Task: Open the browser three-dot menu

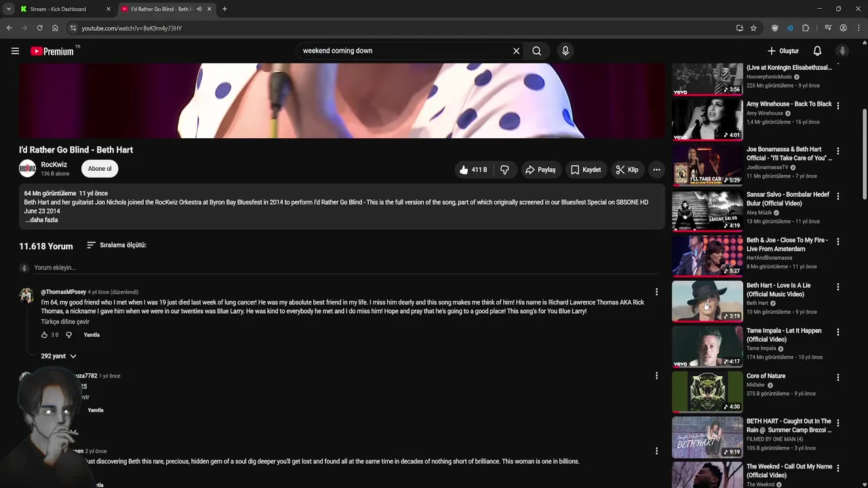Action: click(x=859, y=28)
